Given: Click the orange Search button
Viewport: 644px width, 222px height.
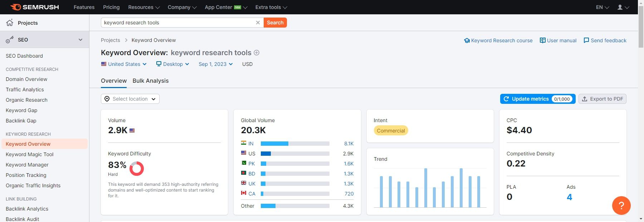Looking at the screenshot, I should (x=275, y=23).
